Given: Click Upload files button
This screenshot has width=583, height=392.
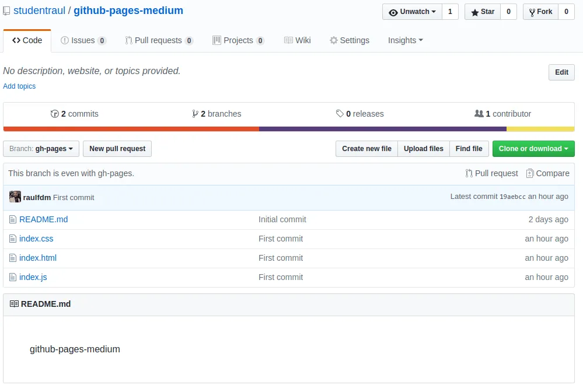Looking at the screenshot, I should (x=424, y=149).
